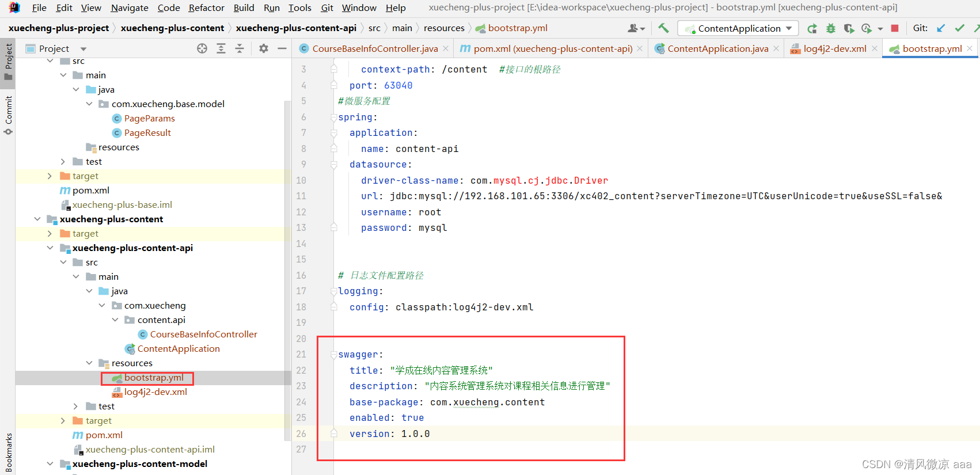Click the Build Project hammer icon
Screen dimensions: 980x475
(x=663, y=28)
